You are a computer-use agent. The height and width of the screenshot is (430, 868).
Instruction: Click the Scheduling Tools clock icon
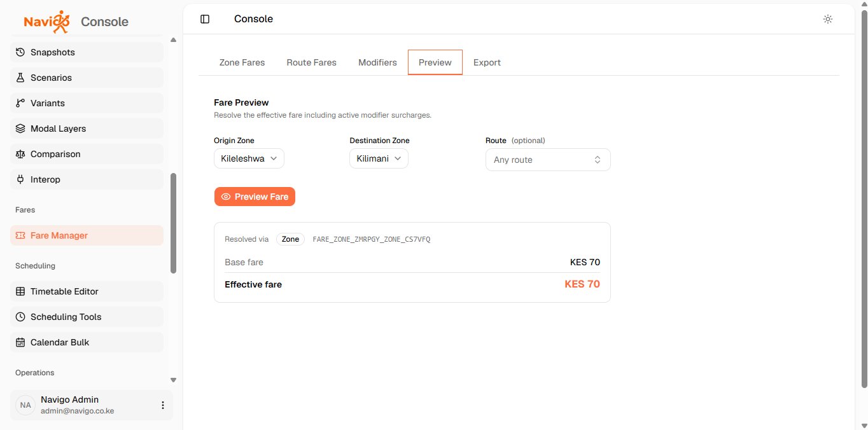(x=20, y=317)
